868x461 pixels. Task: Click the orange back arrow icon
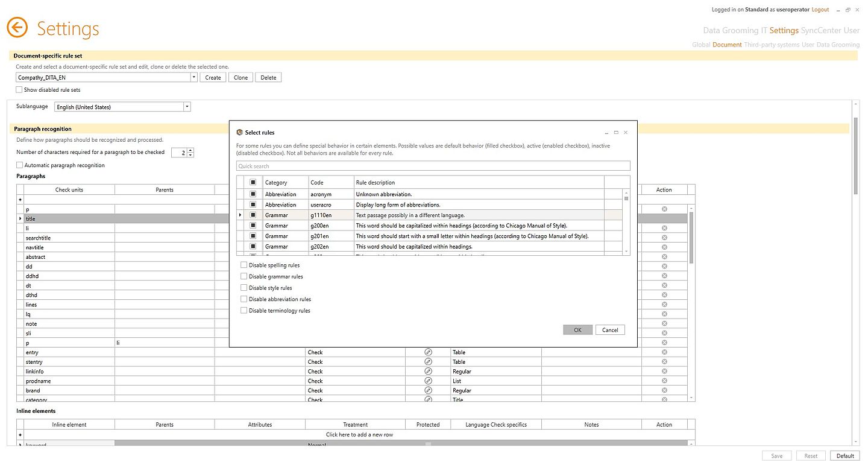[17, 28]
